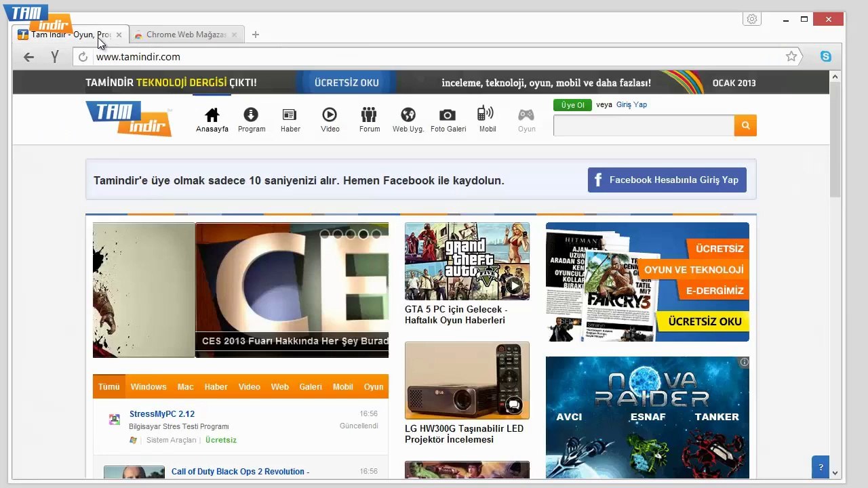
Task: Select the Windows filter tab
Action: tap(149, 387)
